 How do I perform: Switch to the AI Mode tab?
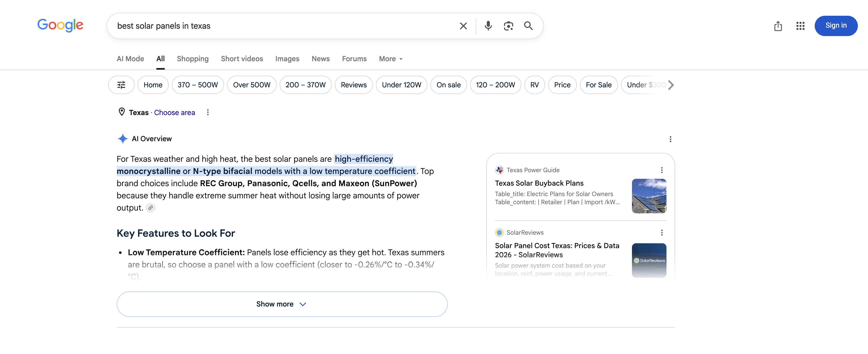(x=130, y=59)
